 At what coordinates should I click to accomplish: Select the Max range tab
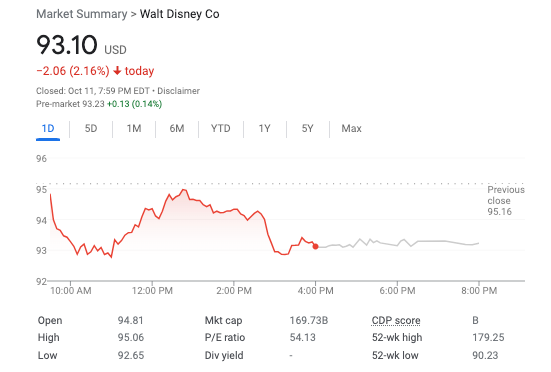(x=351, y=129)
